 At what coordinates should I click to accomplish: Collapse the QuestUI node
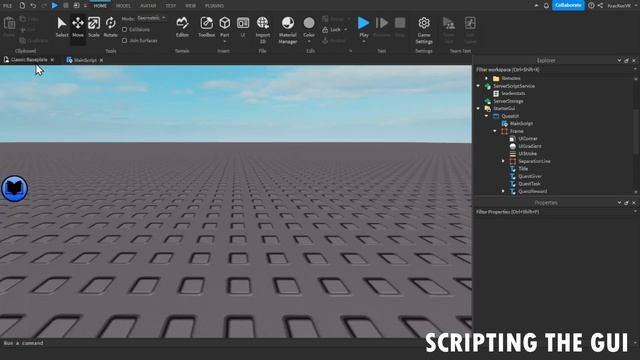[x=487, y=116]
